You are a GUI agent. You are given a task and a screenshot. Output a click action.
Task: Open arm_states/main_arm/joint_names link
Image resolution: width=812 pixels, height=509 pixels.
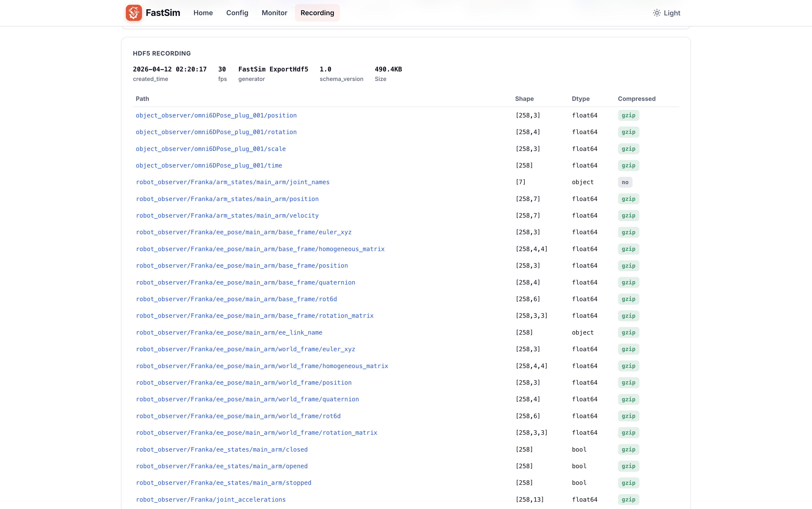[x=233, y=182]
